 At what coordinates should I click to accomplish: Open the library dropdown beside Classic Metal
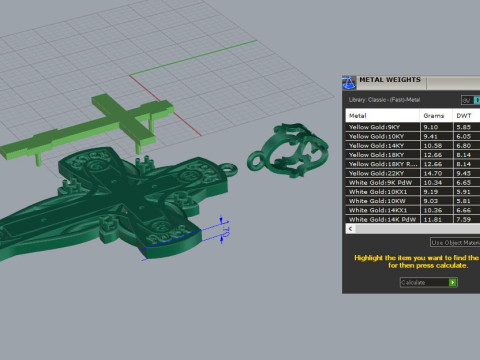(470, 100)
